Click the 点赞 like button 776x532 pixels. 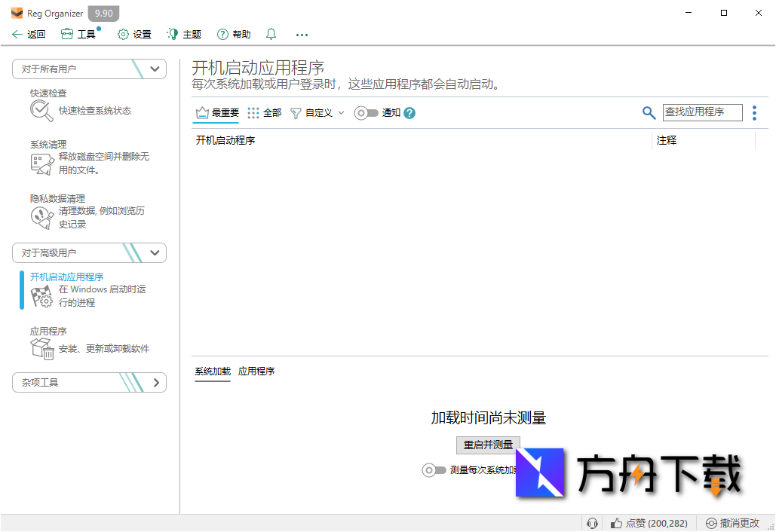649,522
